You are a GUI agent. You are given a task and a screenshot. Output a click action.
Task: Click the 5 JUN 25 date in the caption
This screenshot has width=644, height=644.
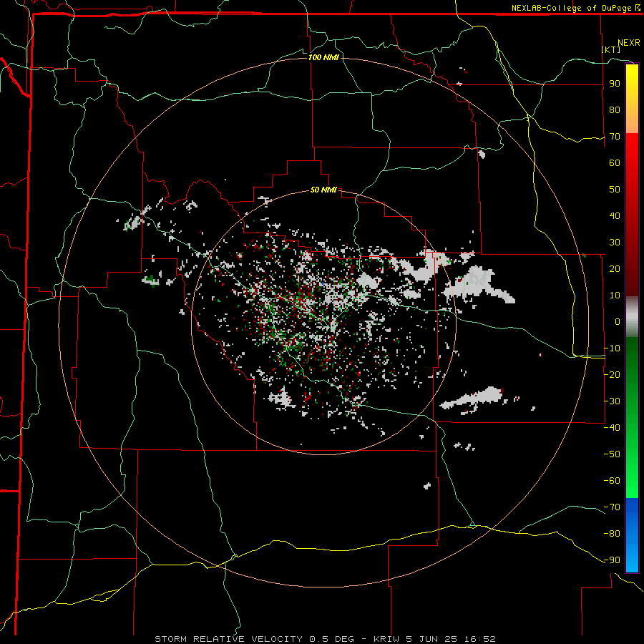pyautogui.click(x=433, y=639)
